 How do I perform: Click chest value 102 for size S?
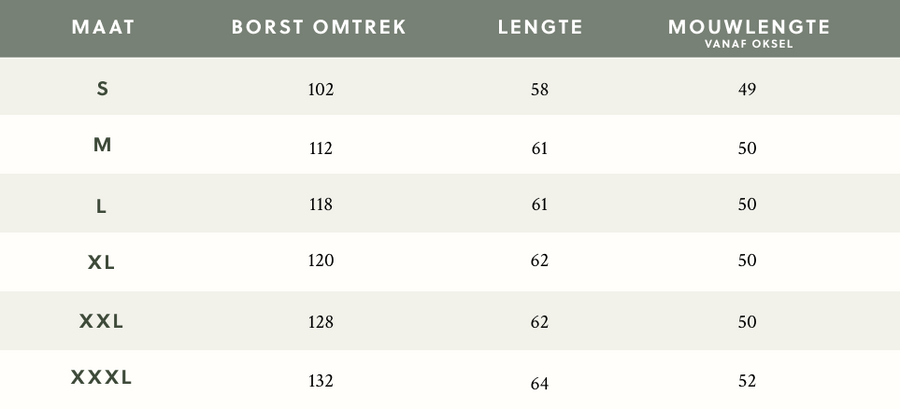(x=321, y=89)
